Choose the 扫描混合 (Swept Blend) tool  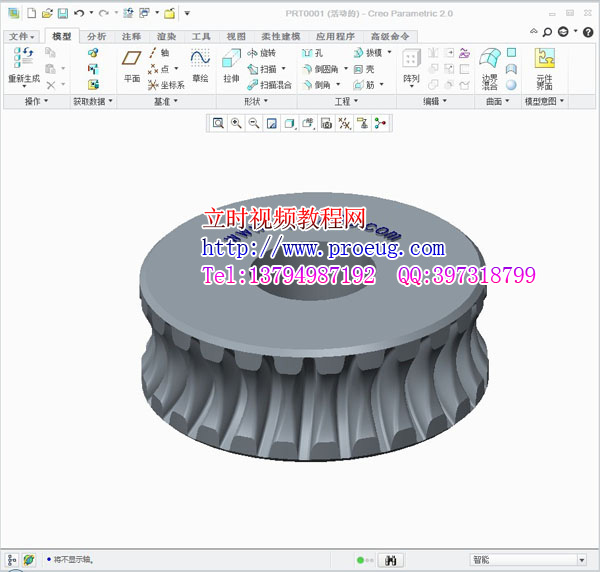(269, 85)
